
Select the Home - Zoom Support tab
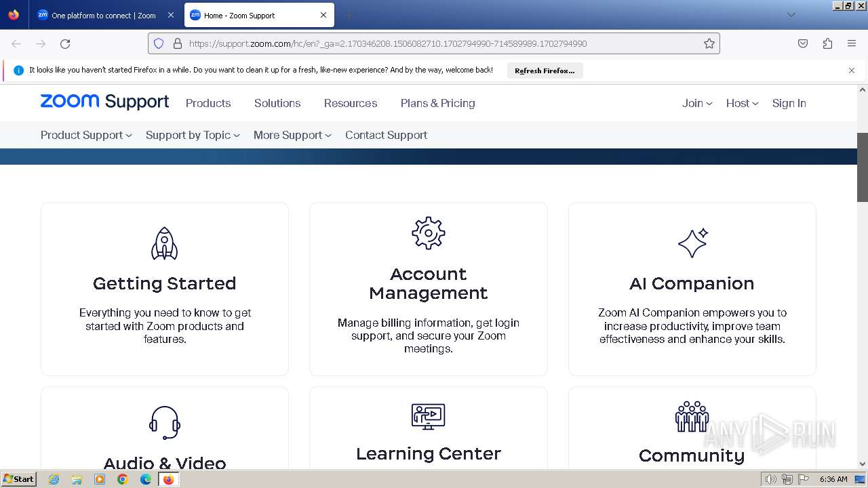point(259,15)
